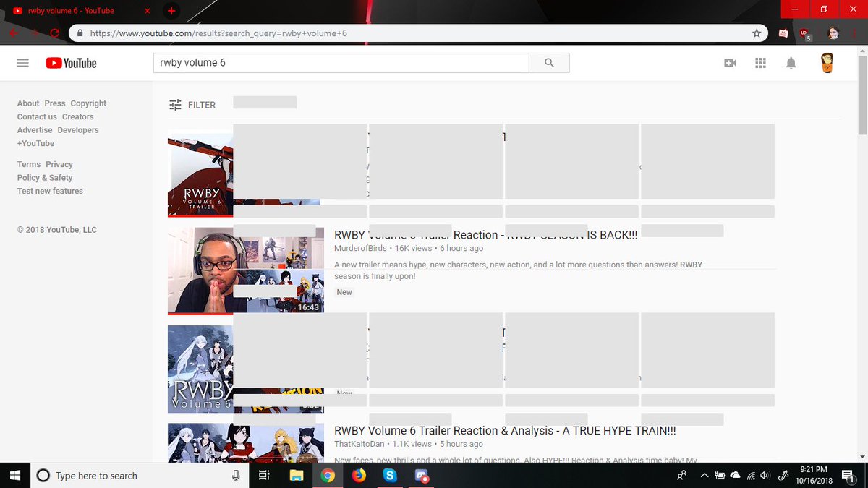Open Task View on the taskbar
Screen dimensions: 868x488
coord(264,475)
